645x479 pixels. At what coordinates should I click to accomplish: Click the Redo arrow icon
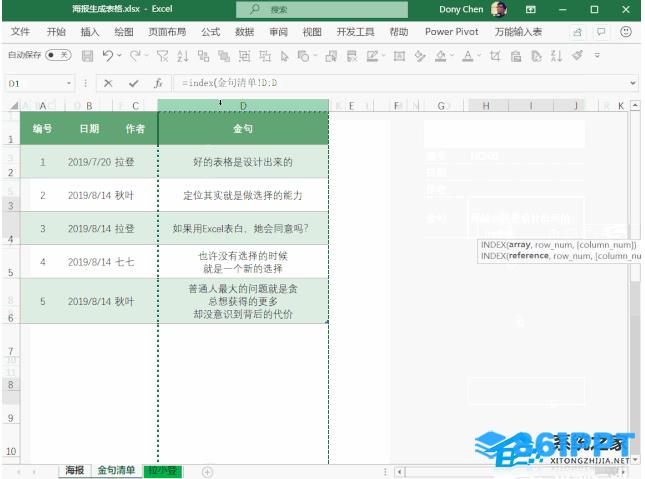(135, 56)
